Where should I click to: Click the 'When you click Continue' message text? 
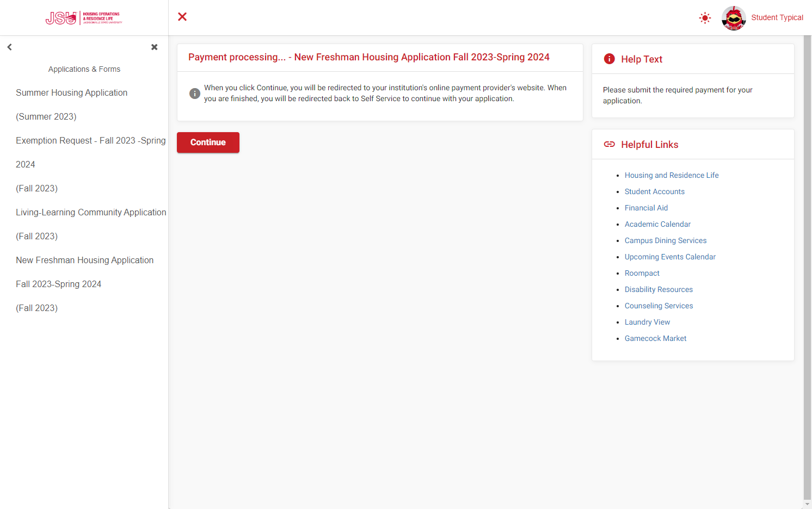point(385,93)
